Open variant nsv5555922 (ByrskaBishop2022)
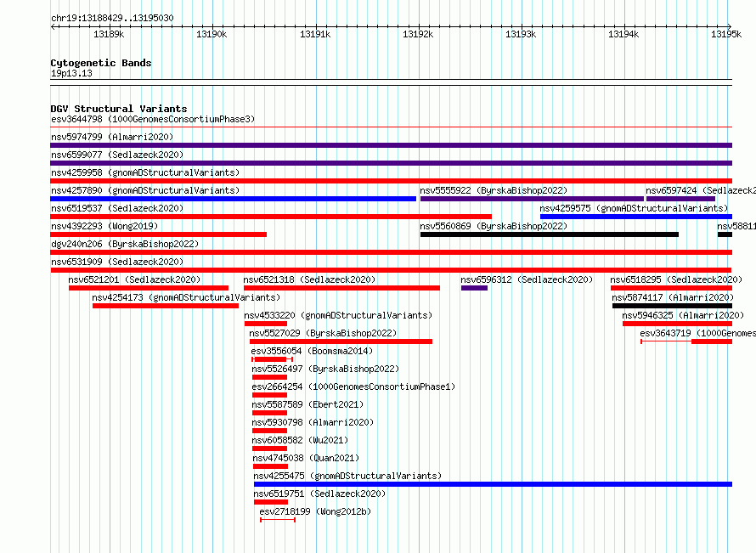 tap(494, 190)
